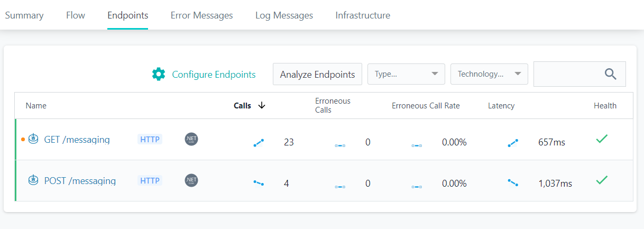Image resolution: width=644 pixels, height=229 pixels.
Task: Switch to the Flow tab
Action: (x=76, y=15)
